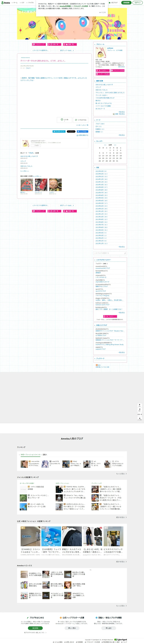Viewport: 144px width, 644px height.
Task: Open ドキドキゴーProgres follower blog
Action: 102,296
